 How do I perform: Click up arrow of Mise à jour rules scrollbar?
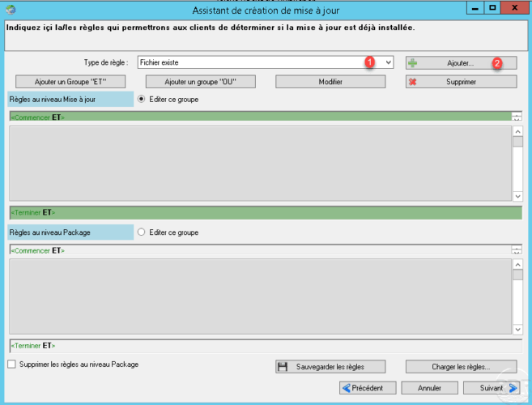pos(517,131)
